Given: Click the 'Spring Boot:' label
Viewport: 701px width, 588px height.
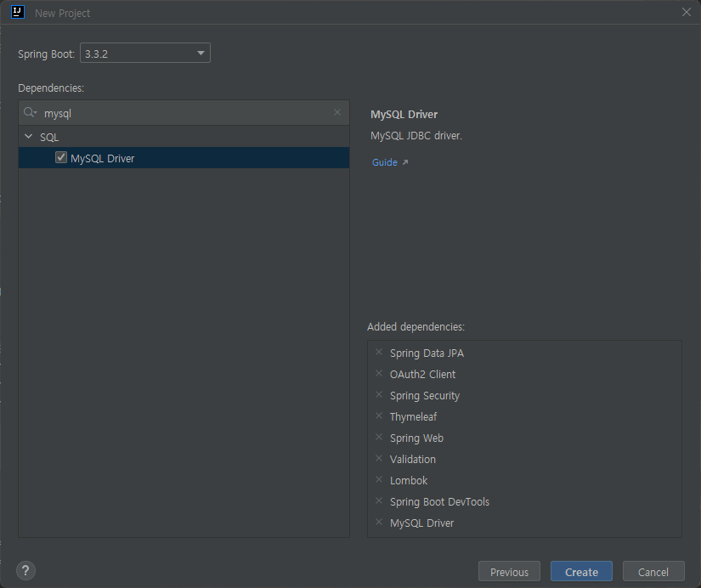Looking at the screenshot, I should pyautogui.click(x=46, y=54).
